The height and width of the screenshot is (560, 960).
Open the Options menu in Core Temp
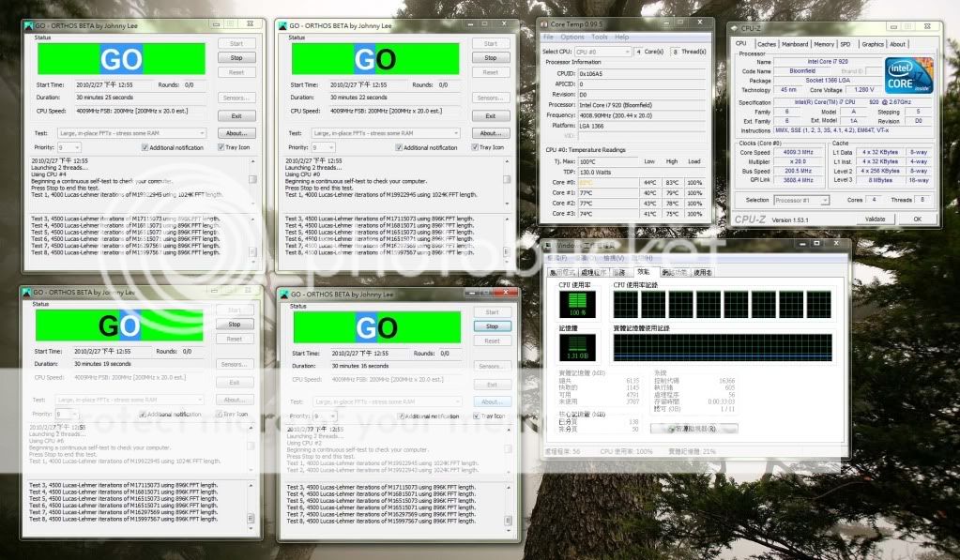coord(571,37)
